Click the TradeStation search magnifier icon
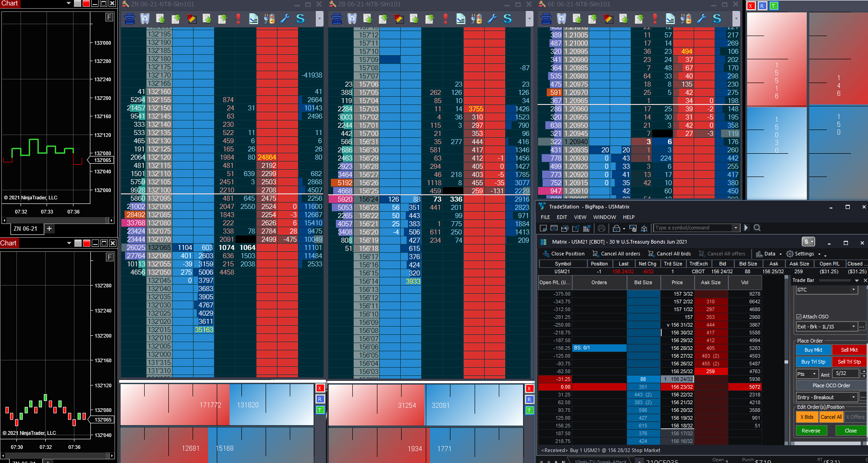 [757, 228]
